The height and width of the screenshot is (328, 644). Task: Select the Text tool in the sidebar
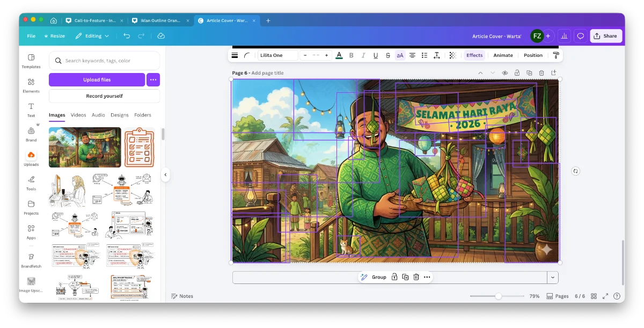click(31, 110)
